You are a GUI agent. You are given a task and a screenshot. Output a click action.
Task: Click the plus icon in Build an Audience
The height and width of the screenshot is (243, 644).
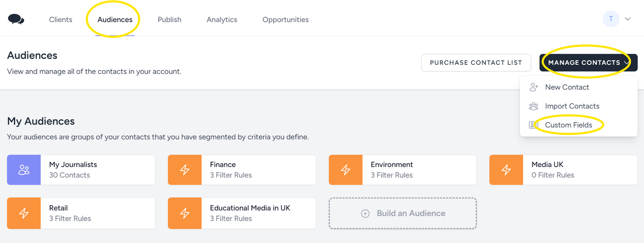pyautogui.click(x=365, y=213)
